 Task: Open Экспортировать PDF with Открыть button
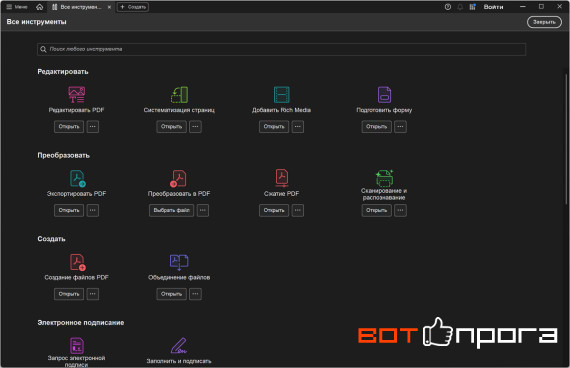[69, 210]
